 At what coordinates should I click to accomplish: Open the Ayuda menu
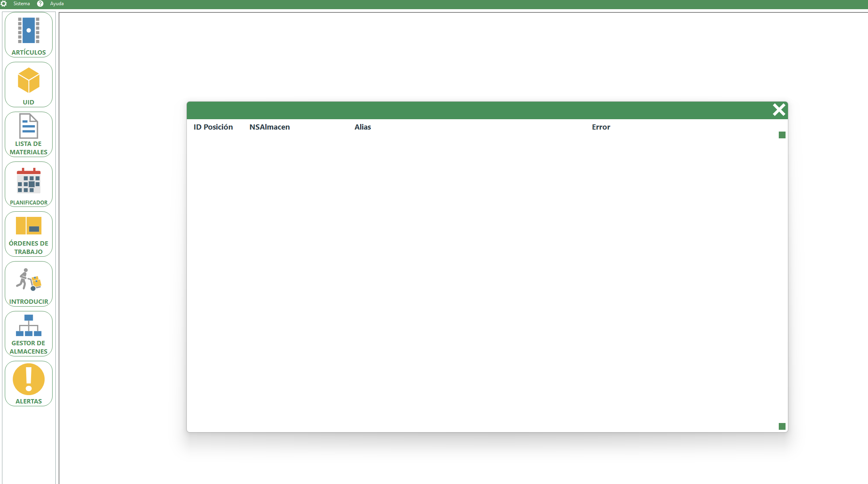pos(57,4)
